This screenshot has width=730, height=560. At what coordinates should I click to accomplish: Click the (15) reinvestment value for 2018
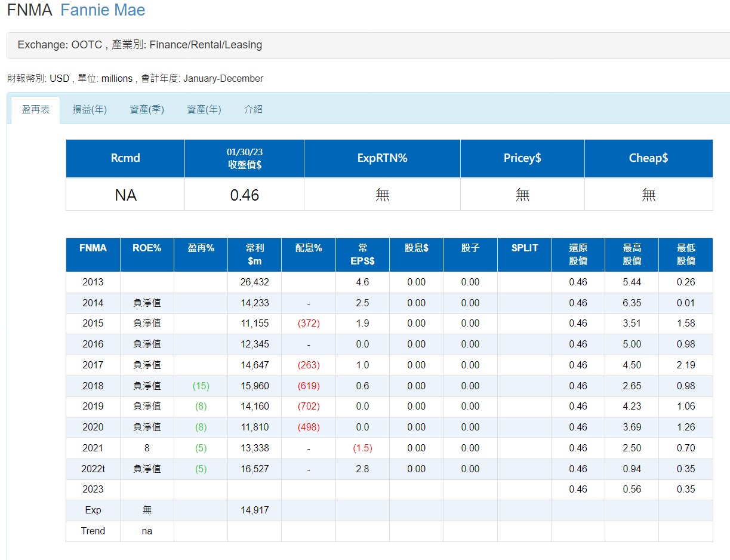coord(201,386)
